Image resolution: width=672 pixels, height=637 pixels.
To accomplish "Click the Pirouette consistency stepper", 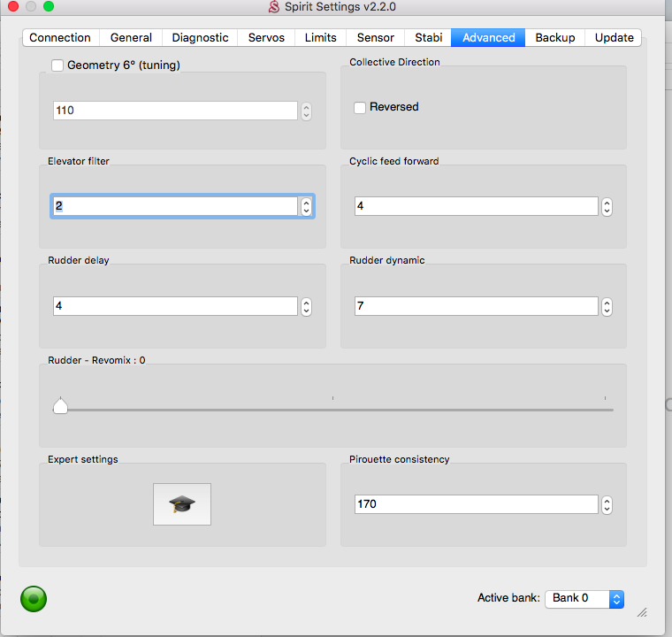I will [x=607, y=504].
